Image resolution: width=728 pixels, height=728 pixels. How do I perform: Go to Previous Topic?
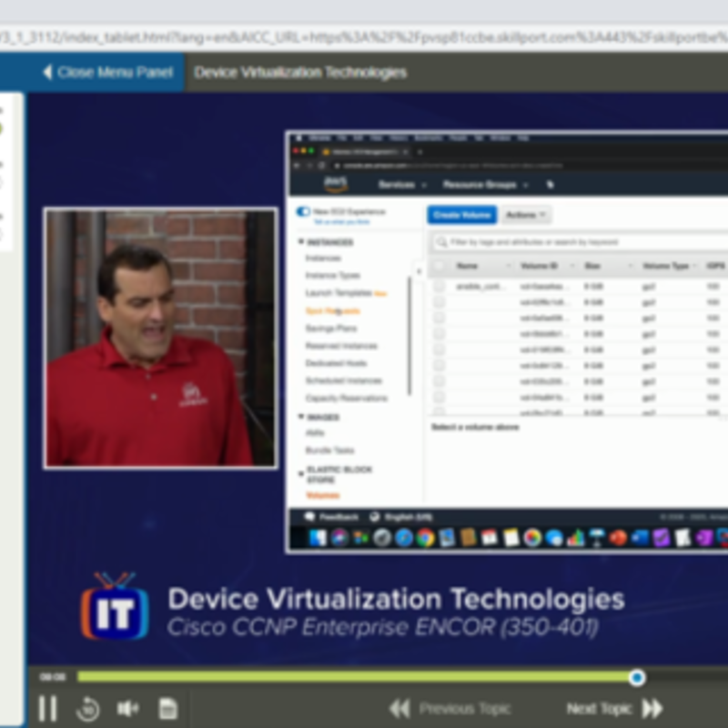coord(465,709)
